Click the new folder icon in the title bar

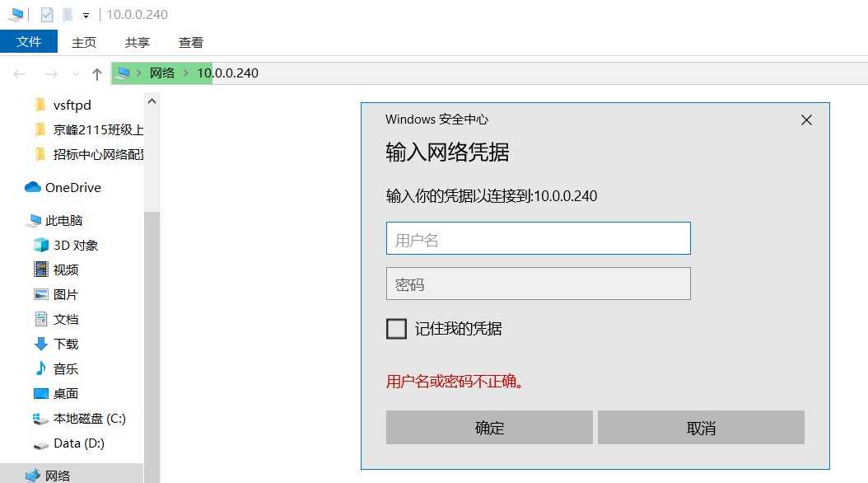tap(67, 14)
